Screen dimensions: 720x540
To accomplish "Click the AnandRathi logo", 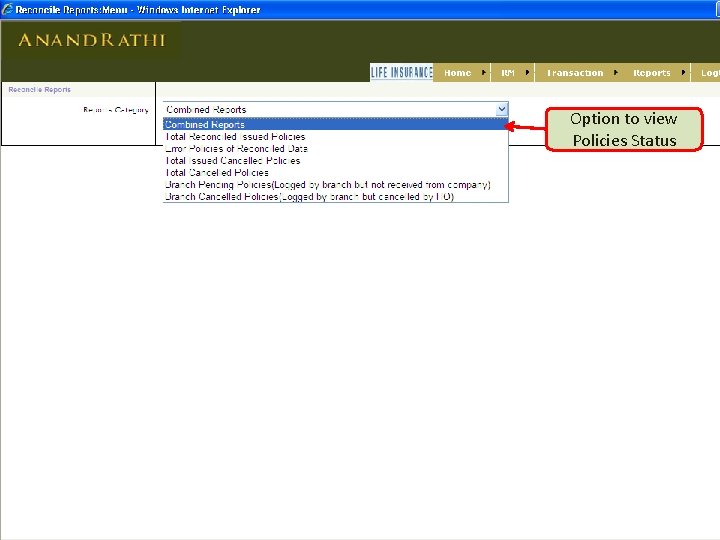I will (x=92, y=40).
